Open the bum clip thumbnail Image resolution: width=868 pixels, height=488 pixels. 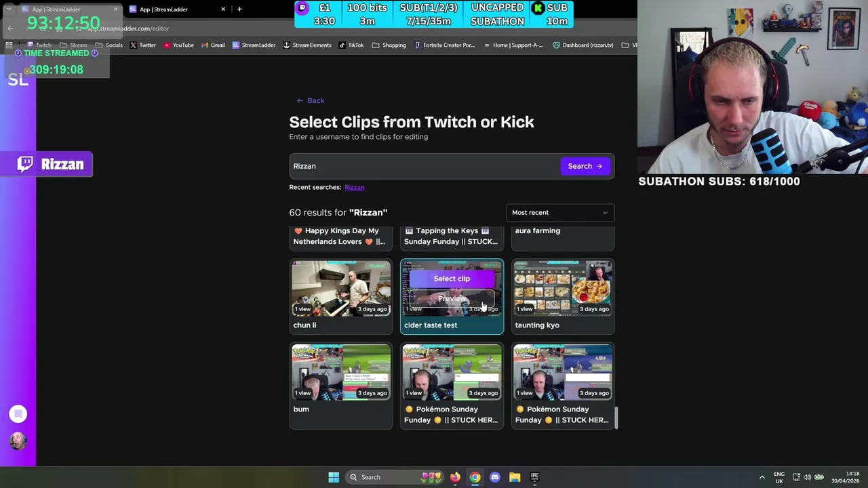(341, 373)
